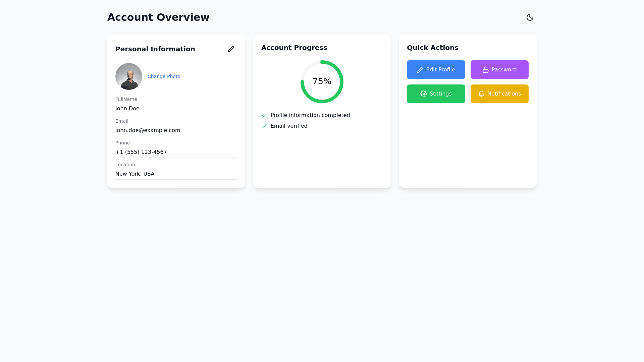
Task: Click checkmark next to Profile information completed
Action: click(x=264, y=115)
